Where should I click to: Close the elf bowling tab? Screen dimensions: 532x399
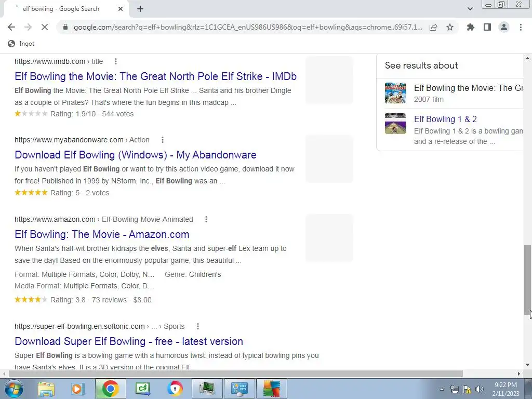(x=121, y=9)
